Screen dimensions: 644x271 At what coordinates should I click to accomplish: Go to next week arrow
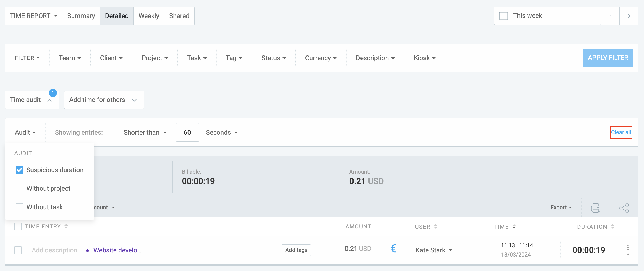tap(629, 16)
